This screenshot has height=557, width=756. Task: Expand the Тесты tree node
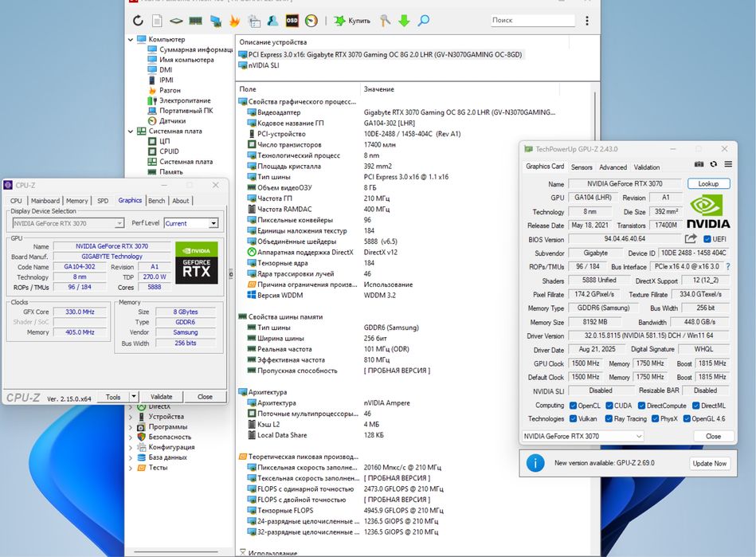coord(130,468)
